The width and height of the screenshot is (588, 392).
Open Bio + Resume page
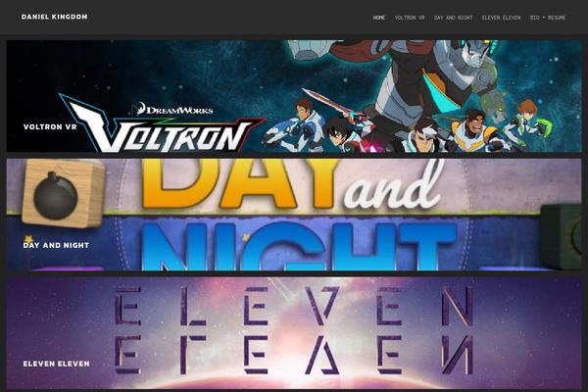(548, 18)
